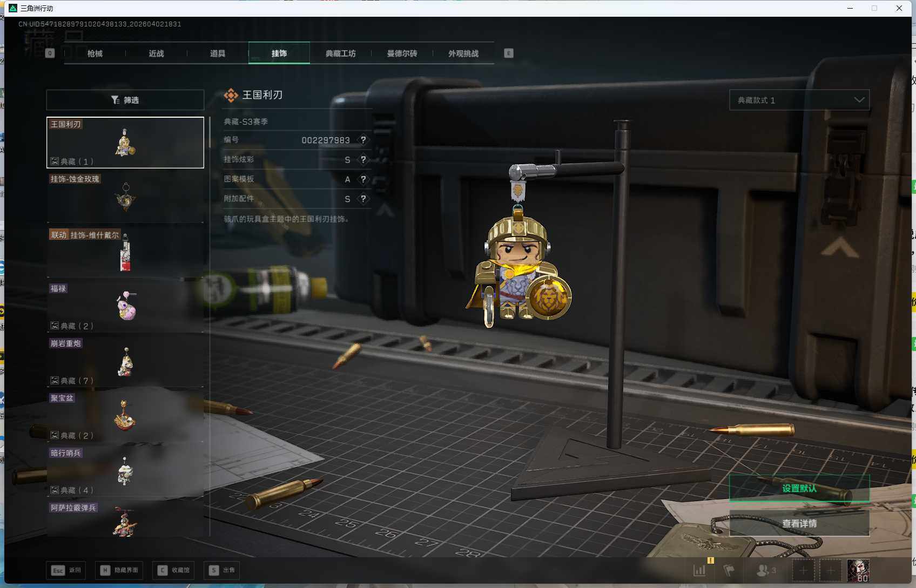This screenshot has height=588, width=916.
Task: Open the bar-chart stats icon
Action: coord(699,570)
